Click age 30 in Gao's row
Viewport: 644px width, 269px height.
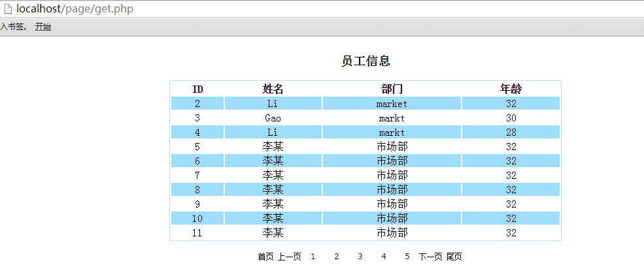click(511, 118)
